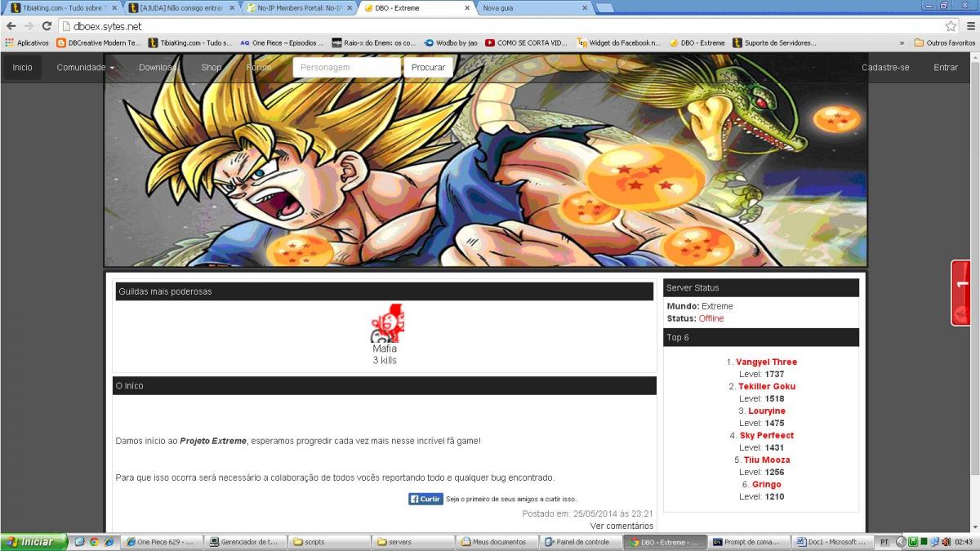
Task: Open the Outros favoritos bookmarks folder
Action: click(x=944, y=42)
